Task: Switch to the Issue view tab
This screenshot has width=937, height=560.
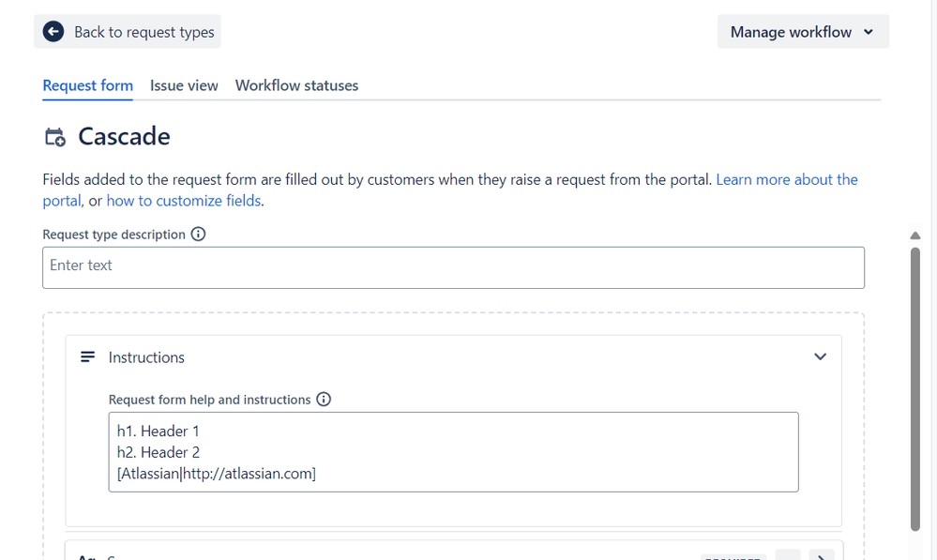Action: pos(184,85)
